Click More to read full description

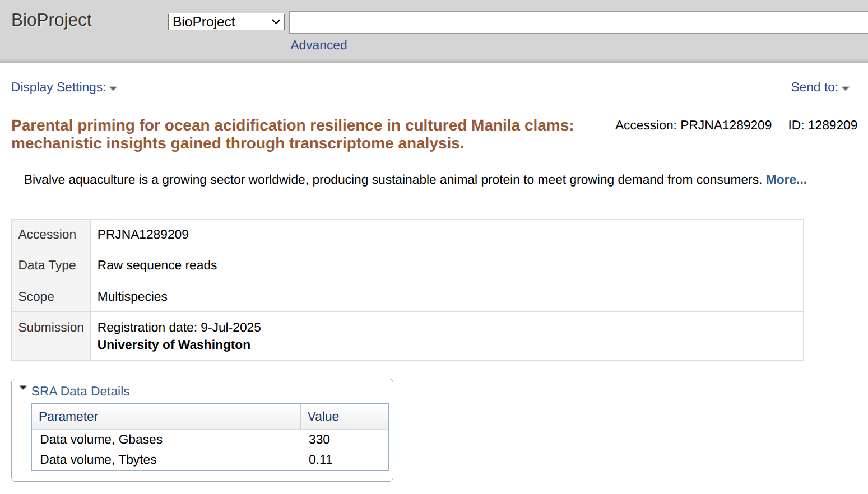[786, 179]
